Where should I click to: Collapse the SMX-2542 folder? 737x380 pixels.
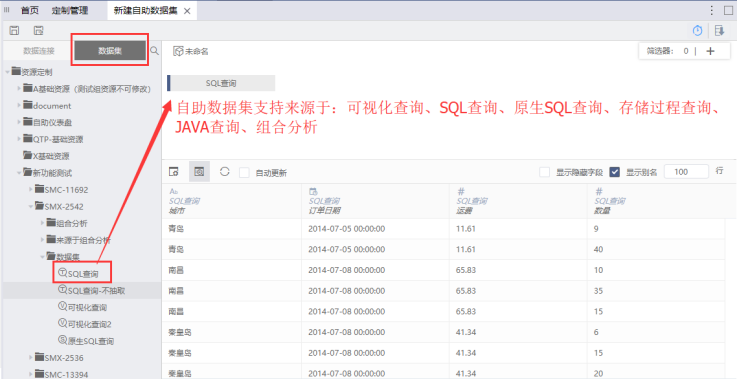coord(31,206)
